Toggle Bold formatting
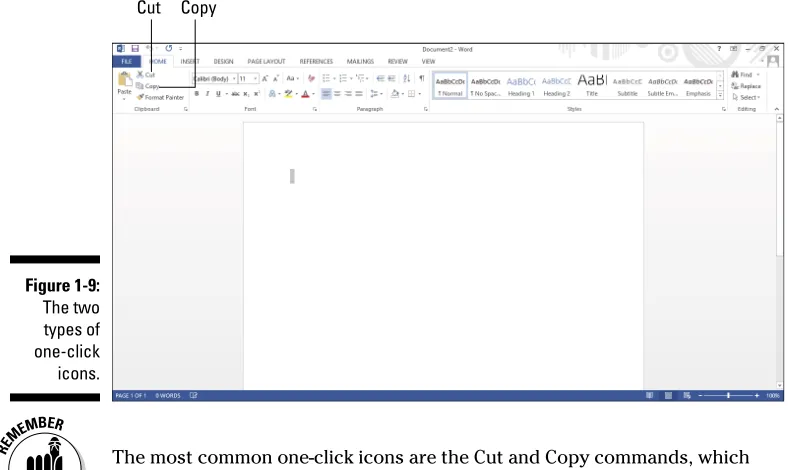Viewport: 788px width, 470px height. click(x=196, y=93)
